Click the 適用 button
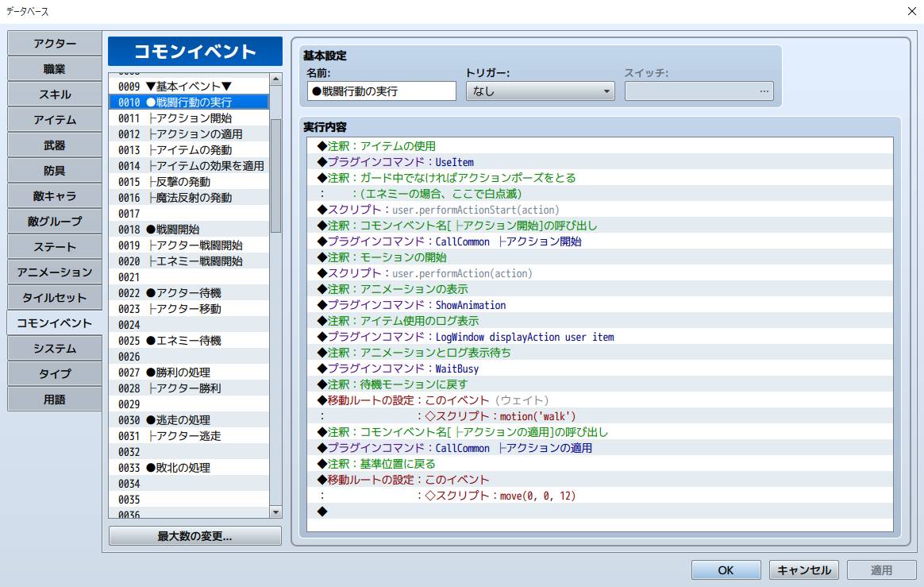Screen dimensions: 924x587 point(882,570)
